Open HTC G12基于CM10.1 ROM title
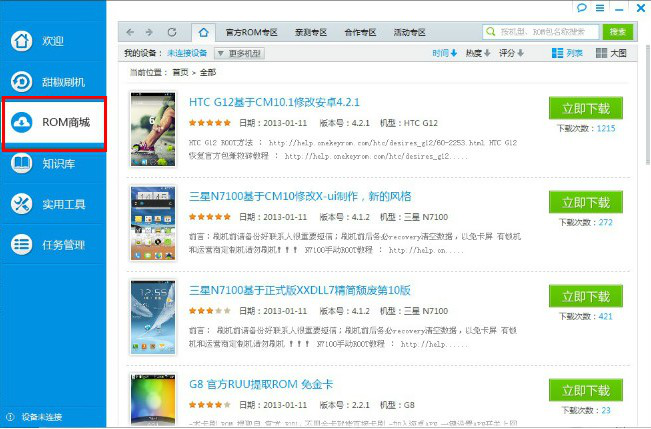Screen dimensions: 651x429 [x=274, y=102]
